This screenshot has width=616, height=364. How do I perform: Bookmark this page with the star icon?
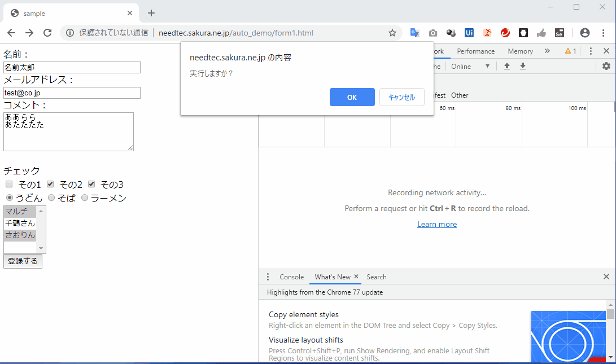pos(392,33)
